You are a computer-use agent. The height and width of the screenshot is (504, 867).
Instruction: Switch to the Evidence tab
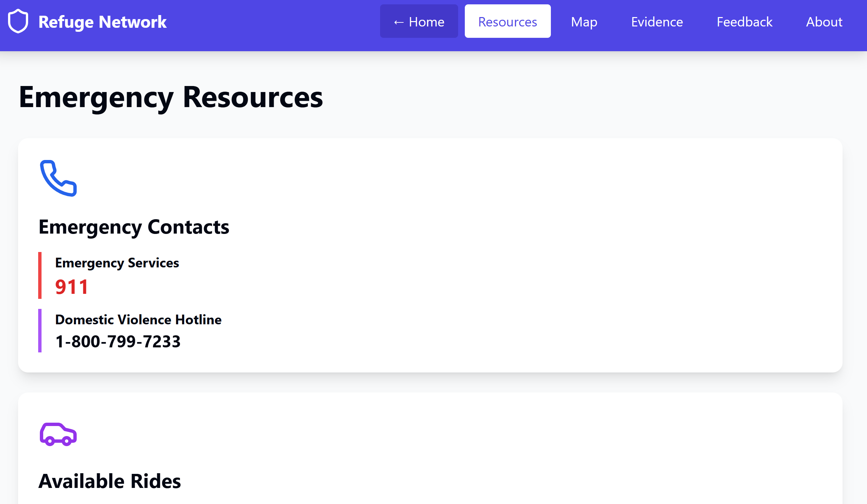pos(656,21)
